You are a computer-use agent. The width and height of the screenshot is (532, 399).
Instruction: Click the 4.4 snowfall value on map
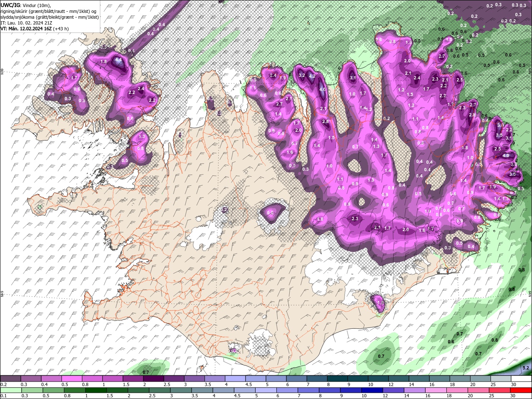point(118,60)
